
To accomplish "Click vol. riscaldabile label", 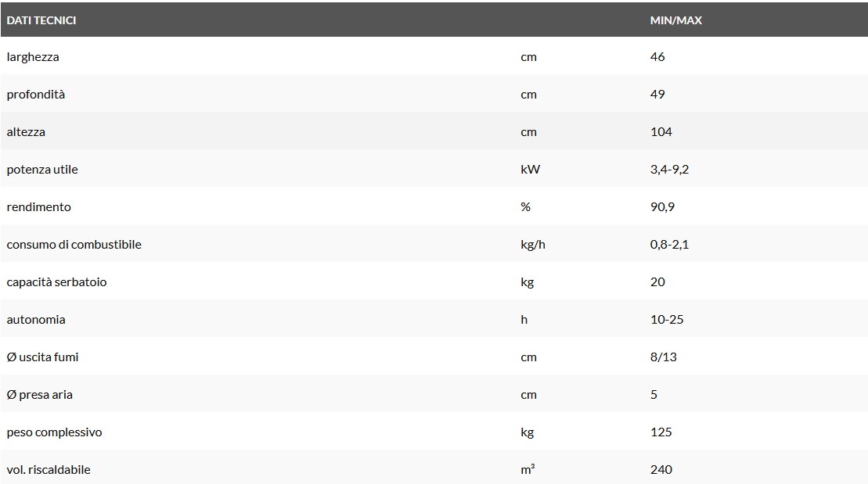I will click(x=49, y=470).
